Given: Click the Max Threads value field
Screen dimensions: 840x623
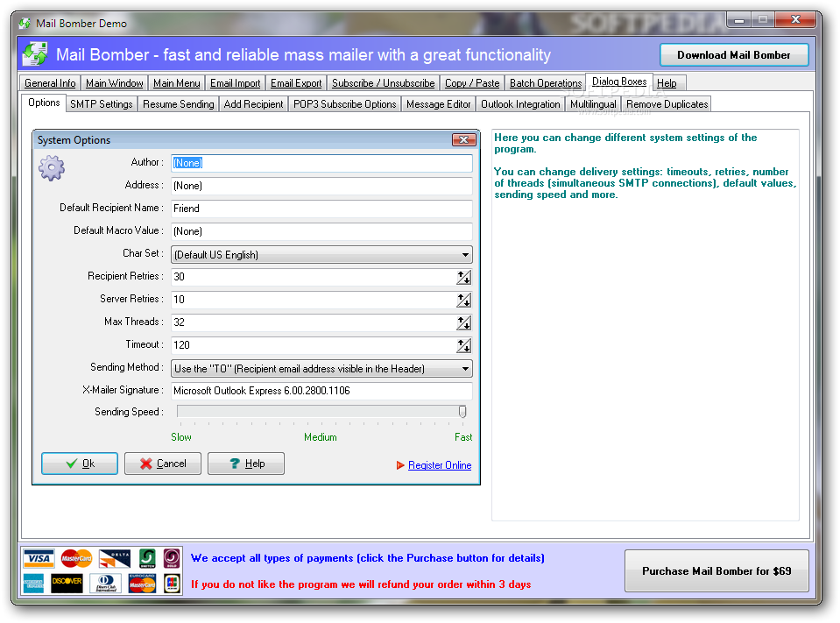Looking at the screenshot, I should [314, 322].
